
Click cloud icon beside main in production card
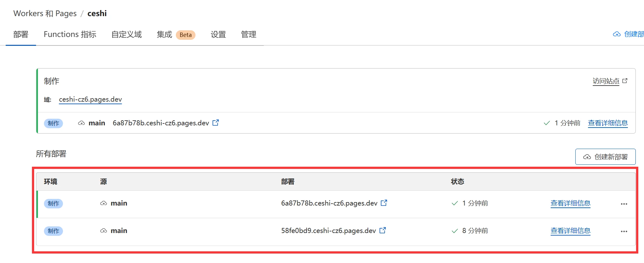tap(81, 123)
